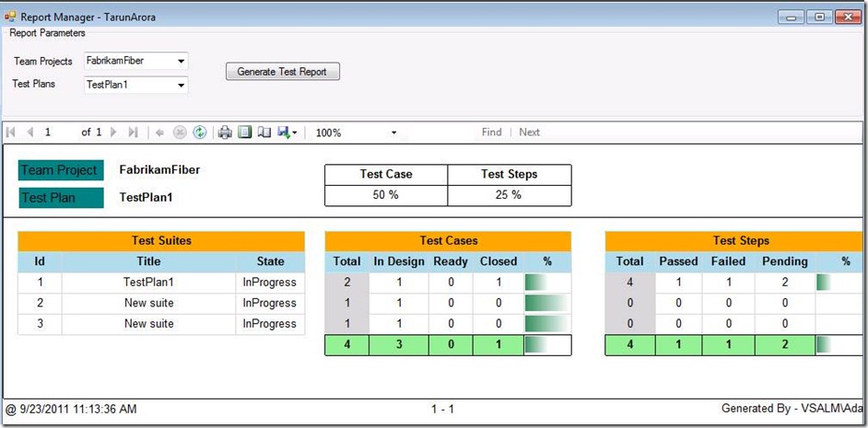Click the Passed column header

coord(678,261)
